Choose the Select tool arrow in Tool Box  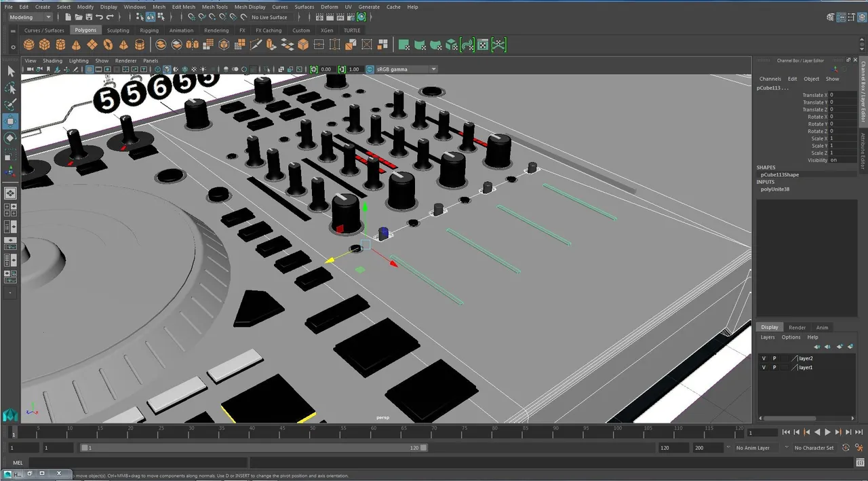[x=11, y=71]
